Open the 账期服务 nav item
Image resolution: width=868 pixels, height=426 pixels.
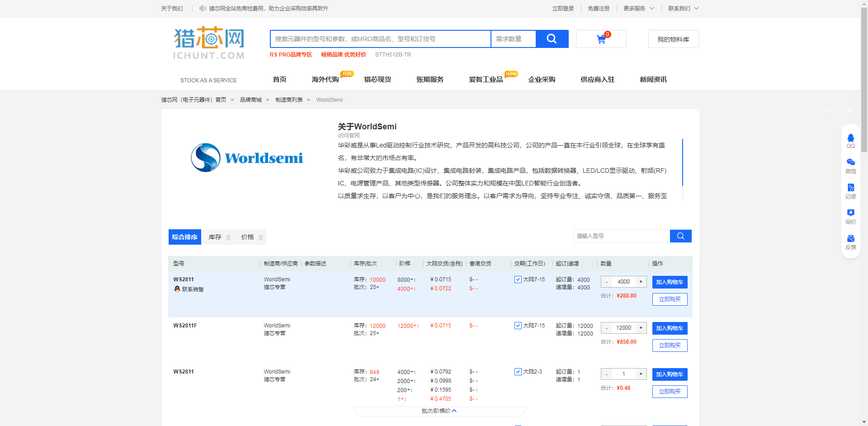click(430, 80)
